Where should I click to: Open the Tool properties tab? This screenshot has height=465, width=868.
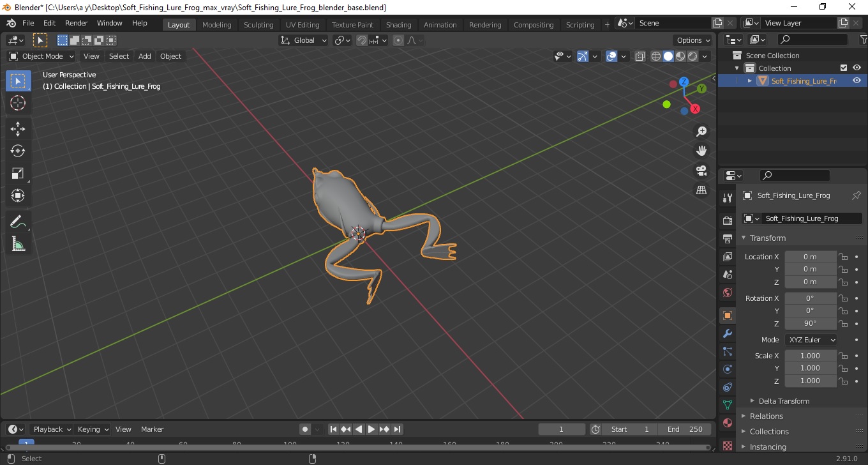728,198
